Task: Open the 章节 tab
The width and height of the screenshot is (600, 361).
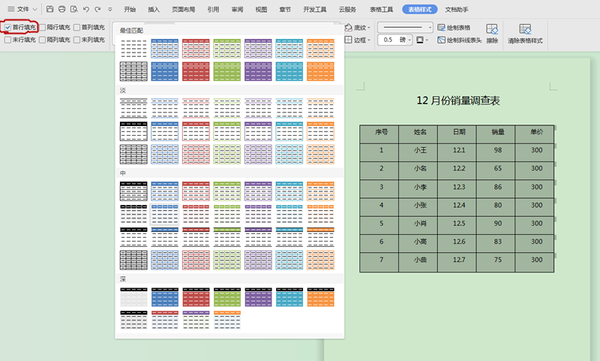Action: [285, 9]
